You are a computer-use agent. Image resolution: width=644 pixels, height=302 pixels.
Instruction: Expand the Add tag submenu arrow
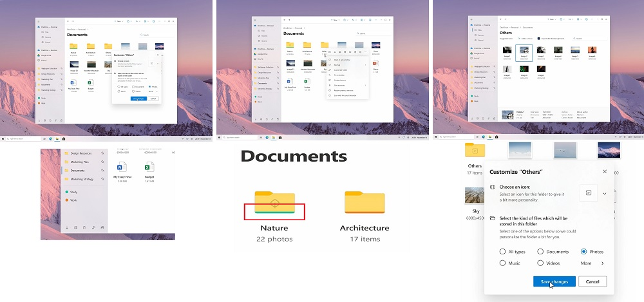tap(366, 65)
